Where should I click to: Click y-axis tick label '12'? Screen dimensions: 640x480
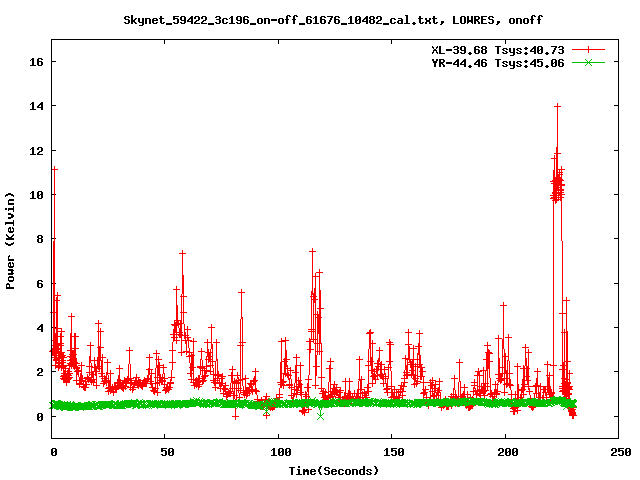click(36, 151)
